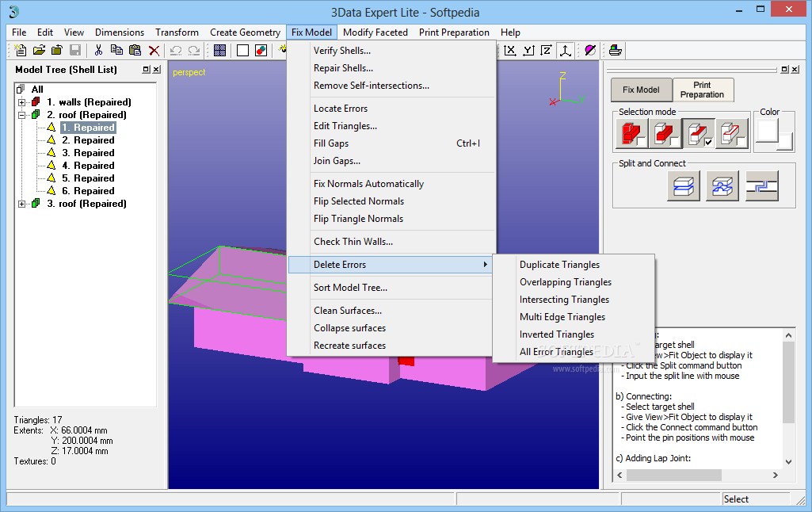Open the Modify Faceted menu
Image resolution: width=812 pixels, height=512 pixels.
pyautogui.click(x=376, y=32)
